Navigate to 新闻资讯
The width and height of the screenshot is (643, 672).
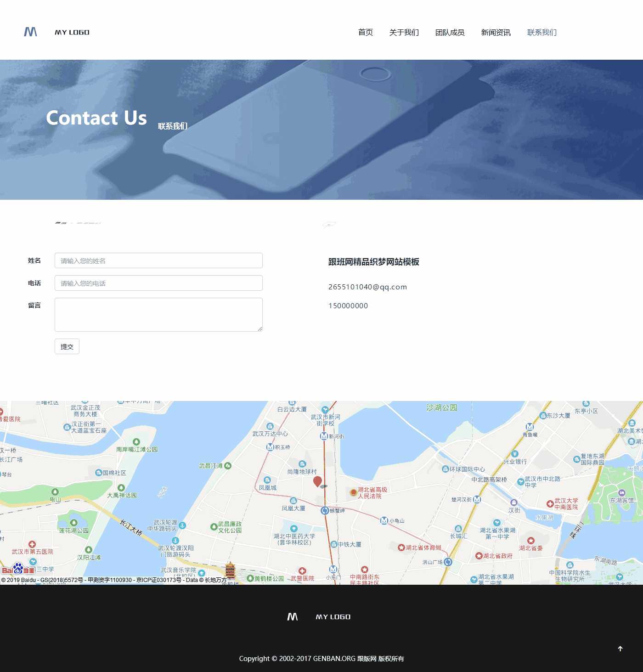coord(496,32)
